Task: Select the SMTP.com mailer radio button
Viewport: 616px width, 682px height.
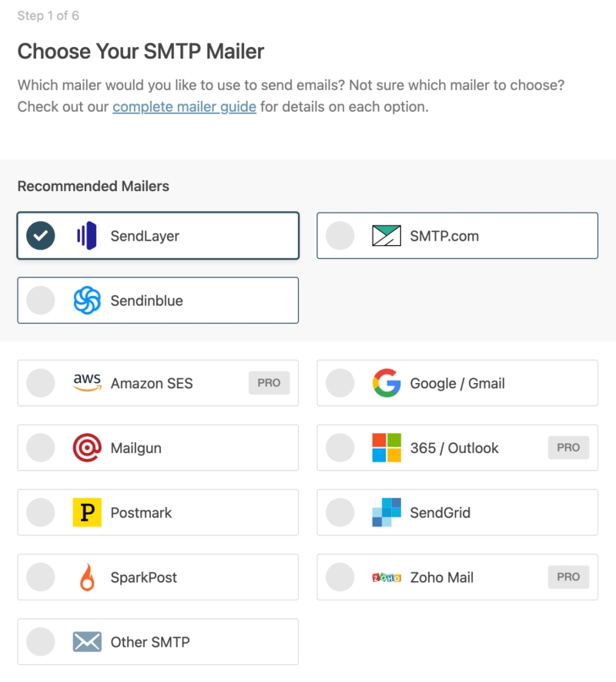Action: click(x=340, y=235)
